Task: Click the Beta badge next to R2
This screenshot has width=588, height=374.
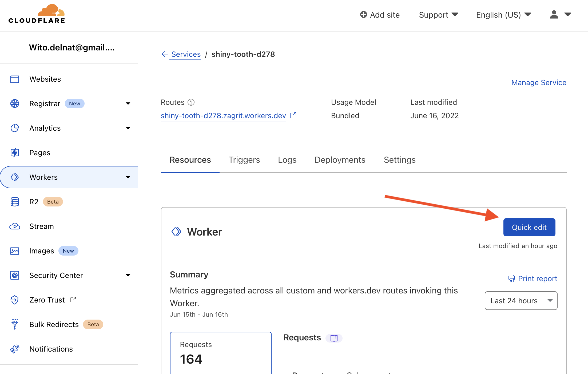Action: tap(53, 202)
